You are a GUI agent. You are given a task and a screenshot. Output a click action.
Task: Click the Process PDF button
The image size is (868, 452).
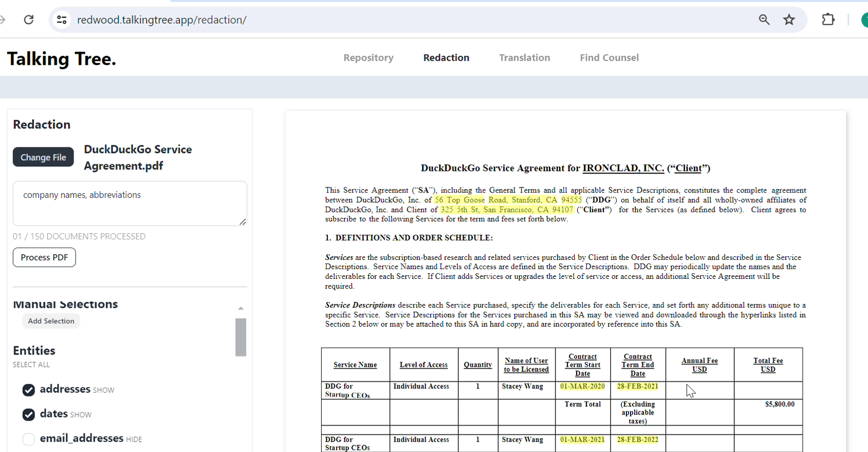[x=44, y=257]
